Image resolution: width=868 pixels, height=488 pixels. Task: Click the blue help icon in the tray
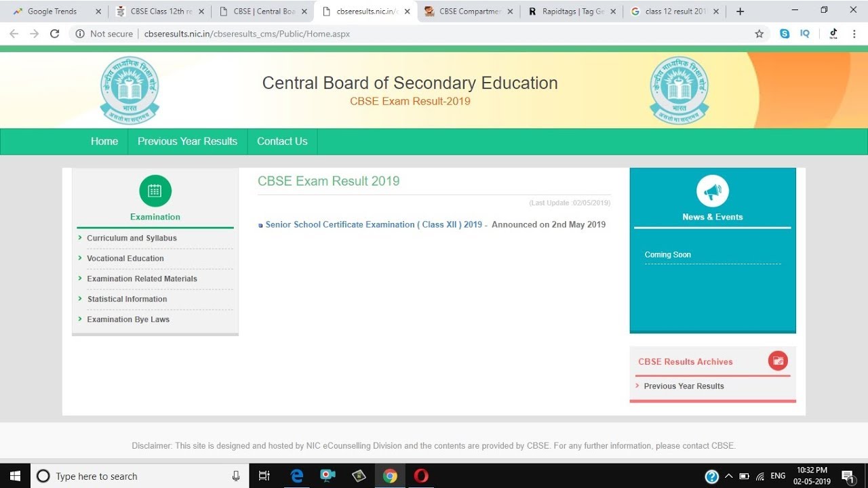tap(711, 476)
